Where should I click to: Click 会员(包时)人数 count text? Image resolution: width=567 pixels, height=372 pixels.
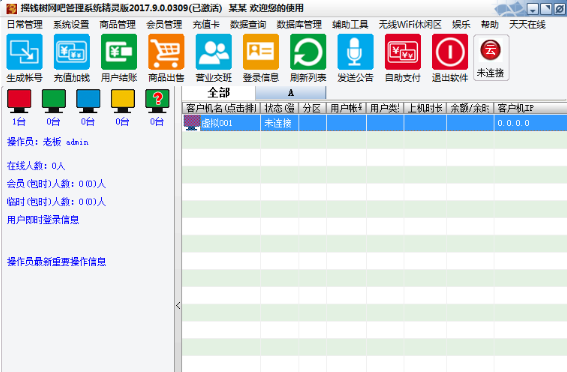(x=56, y=184)
